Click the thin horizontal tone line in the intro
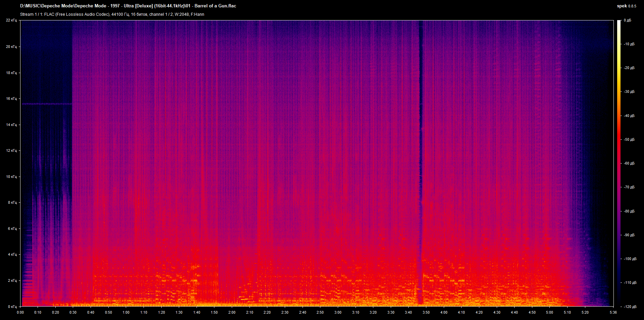Image resolution: width=644 pixels, height=320 pixels. pyautogui.click(x=47, y=104)
